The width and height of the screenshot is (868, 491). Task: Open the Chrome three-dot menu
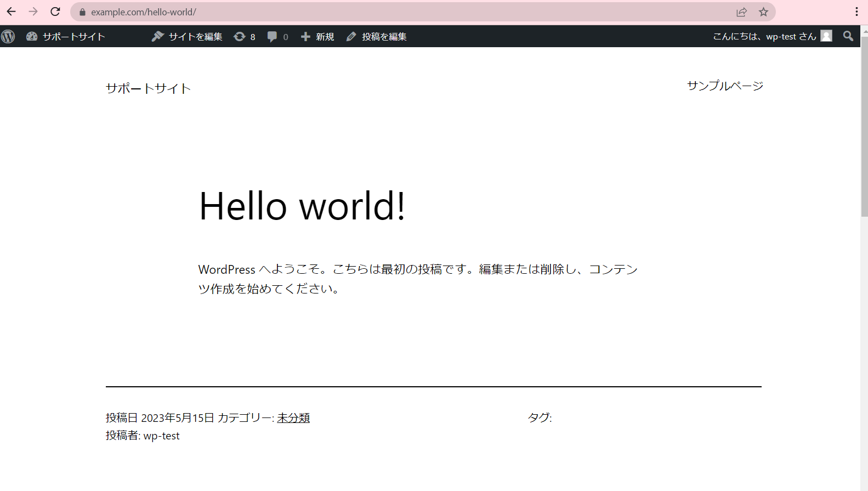(856, 12)
